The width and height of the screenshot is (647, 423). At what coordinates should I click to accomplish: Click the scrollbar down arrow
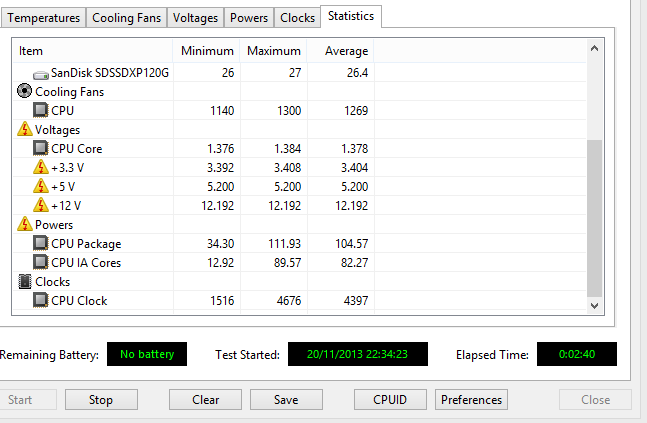(x=595, y=306)
